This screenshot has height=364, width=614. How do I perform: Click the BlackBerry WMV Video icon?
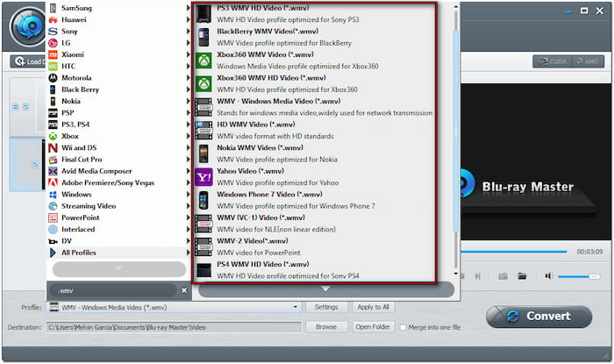coord(203,37)
